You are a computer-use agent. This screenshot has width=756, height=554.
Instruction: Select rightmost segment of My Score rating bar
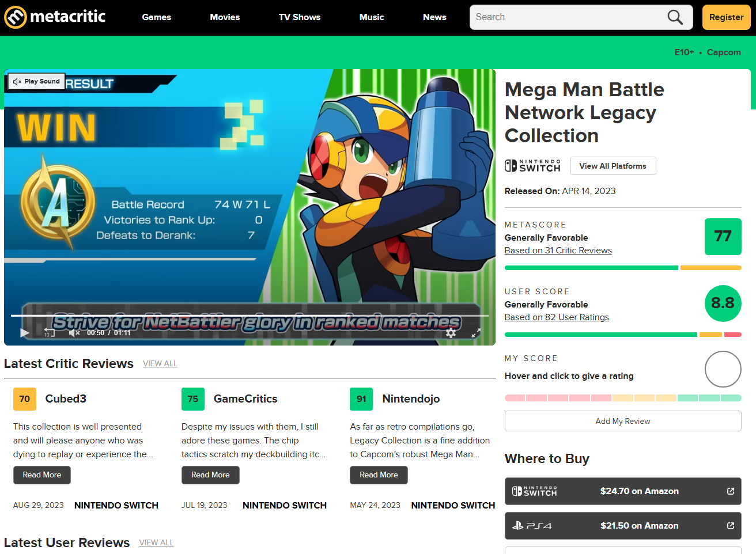click(731, 398)
